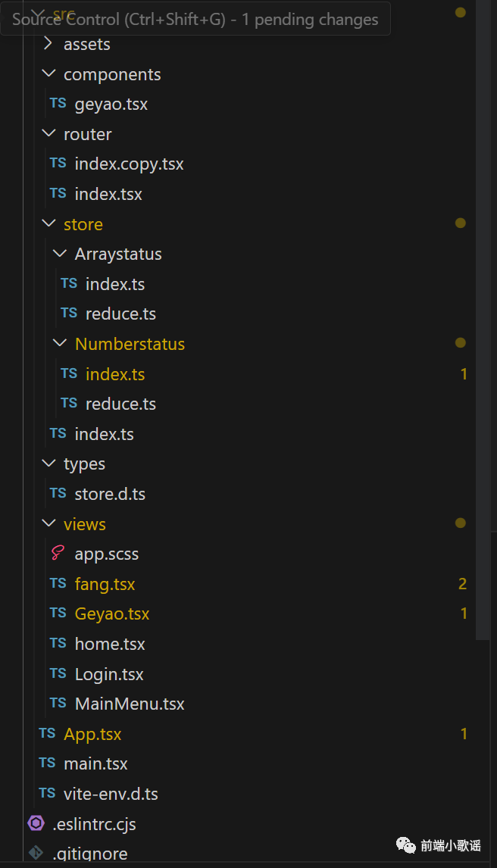Click Sass icon of app.scss
The image size is (497, 868).
pyautogui.click(x=58, y=553)
